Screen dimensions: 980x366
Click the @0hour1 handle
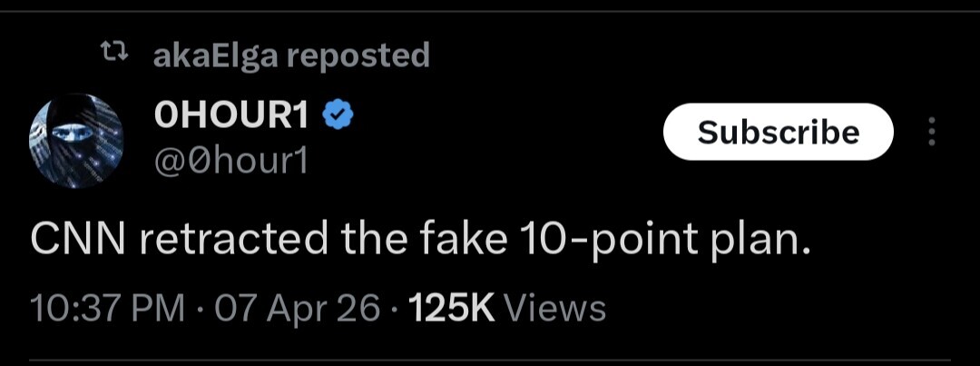click(232, 160)
